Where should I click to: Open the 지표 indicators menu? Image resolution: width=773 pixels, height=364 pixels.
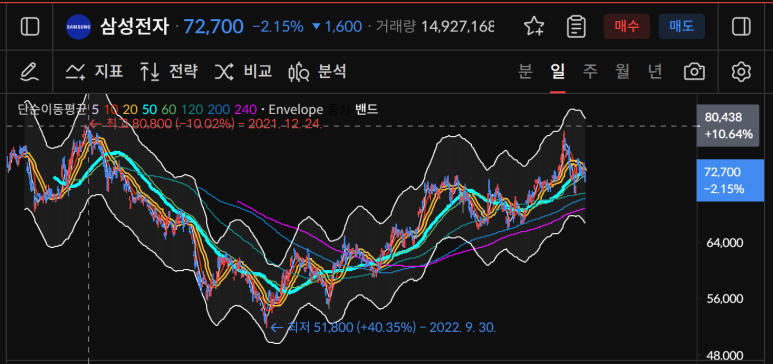(94, 72)
